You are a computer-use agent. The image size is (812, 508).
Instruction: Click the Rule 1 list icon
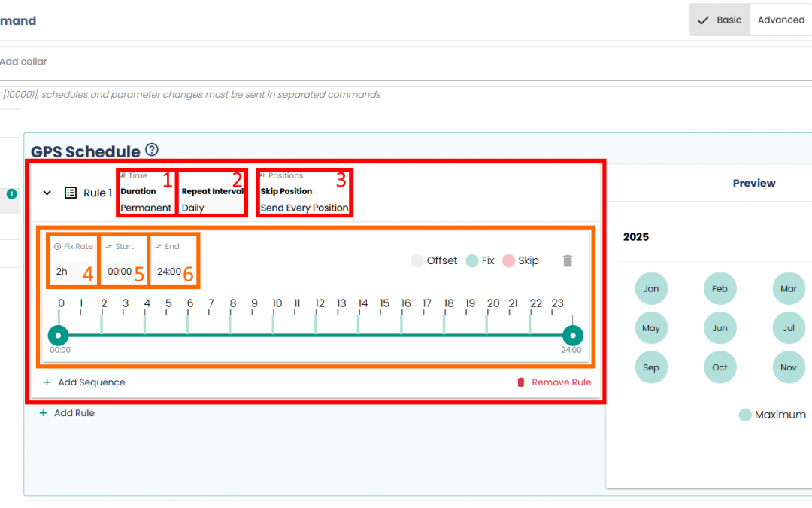click(x=71, y=193)
